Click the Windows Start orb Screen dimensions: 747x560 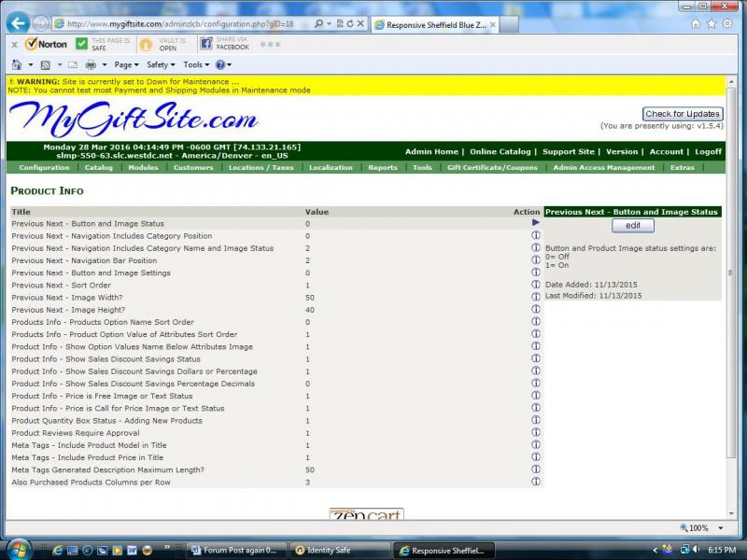(x=19, y=550)
